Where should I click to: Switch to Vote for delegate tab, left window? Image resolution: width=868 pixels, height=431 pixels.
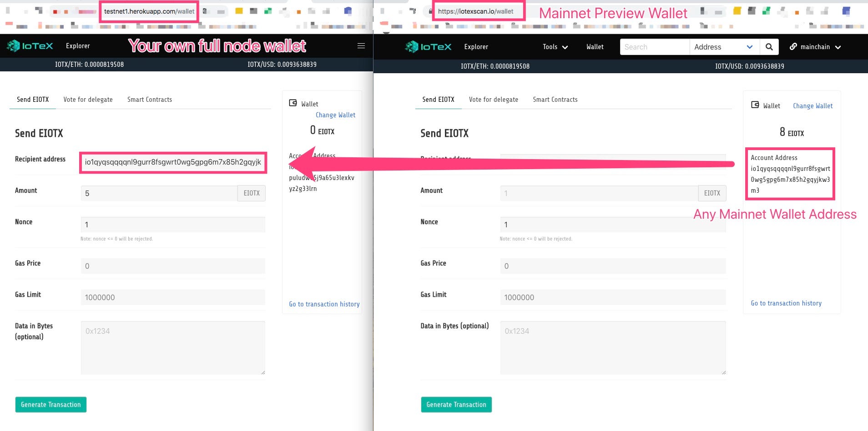click(88, 100)
